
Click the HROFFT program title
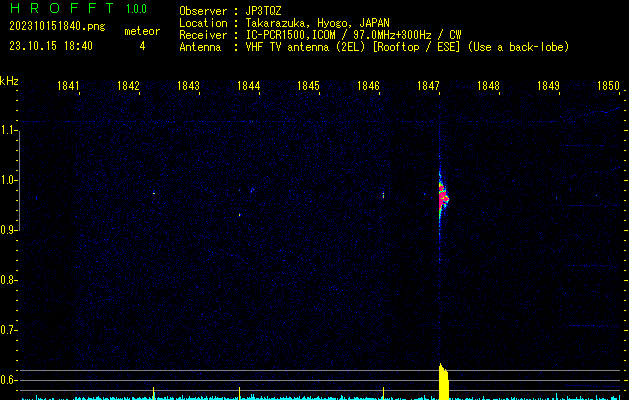click(59, 9)
